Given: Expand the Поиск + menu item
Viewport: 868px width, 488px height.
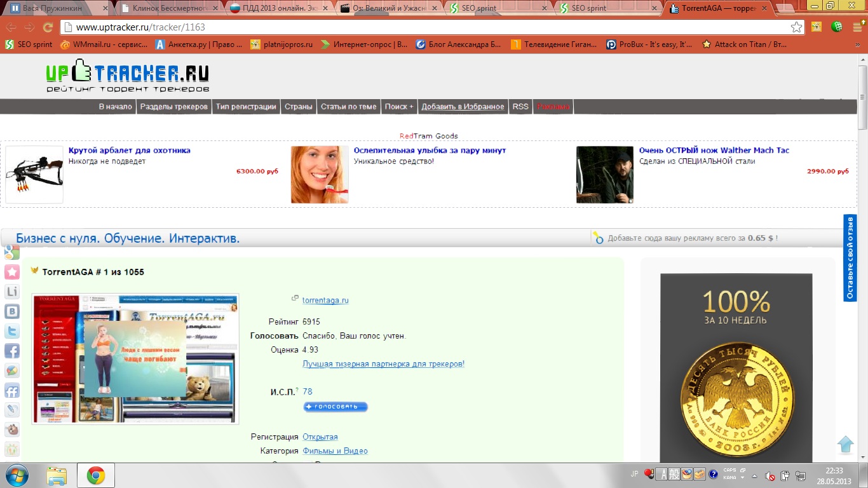Looking at the screenshot, I should pos(399,107).
